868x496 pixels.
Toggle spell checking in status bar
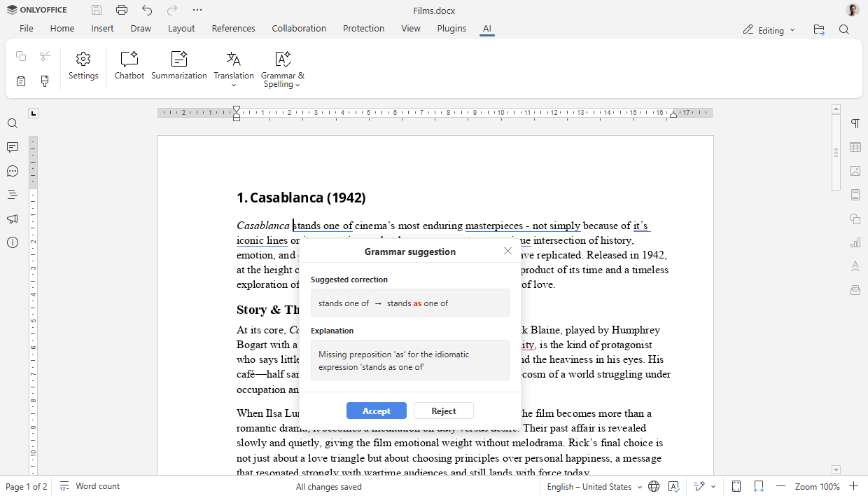[673, 486]
